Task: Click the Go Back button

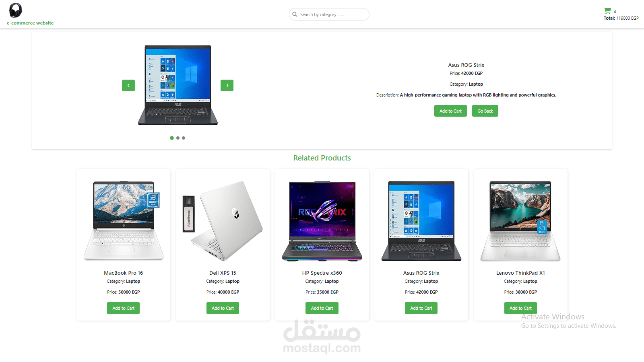Action: (x=485, y=111)
